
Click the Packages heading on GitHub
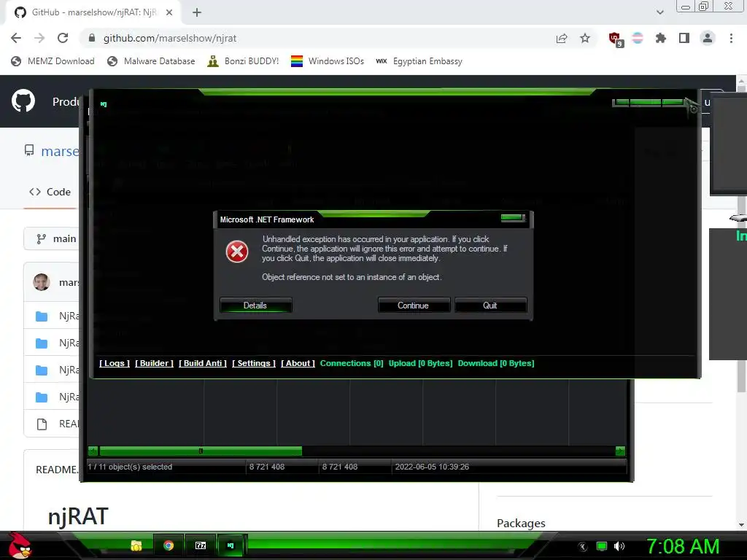[521, 523]
